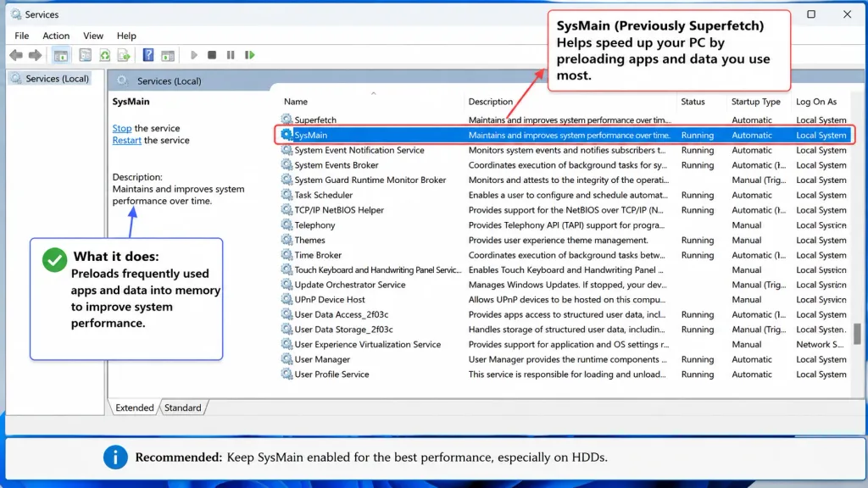This screenshot has width=868, height=488.
Task: Open the Action menu
Action: pyautogui.click(x=56, y=36)
